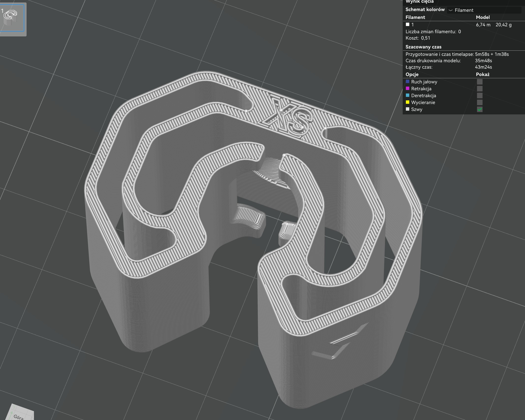Click the filament length value 6,74 m
Image resolution: width=525 pixels, height=420 pixels.
click(483, 25)
